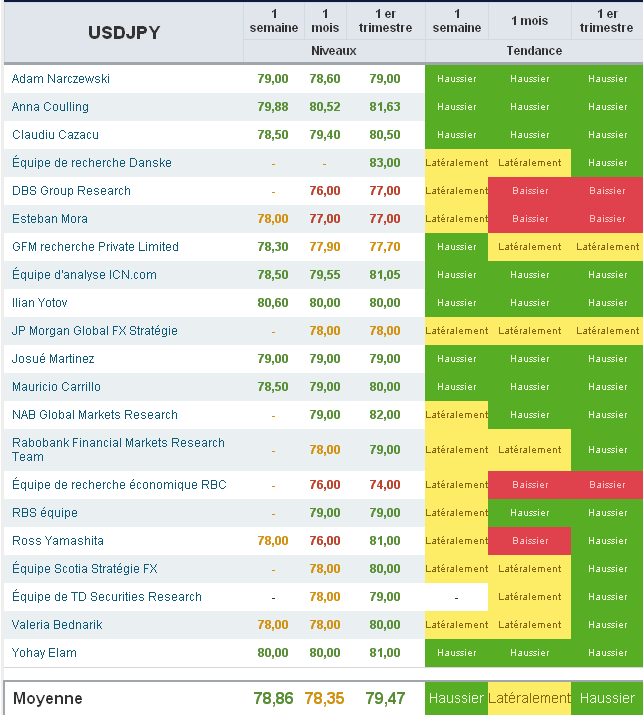643x715 pixels.
Task: Click ICN.com team's 81,05 quarterly level
Action: point(385,275)
